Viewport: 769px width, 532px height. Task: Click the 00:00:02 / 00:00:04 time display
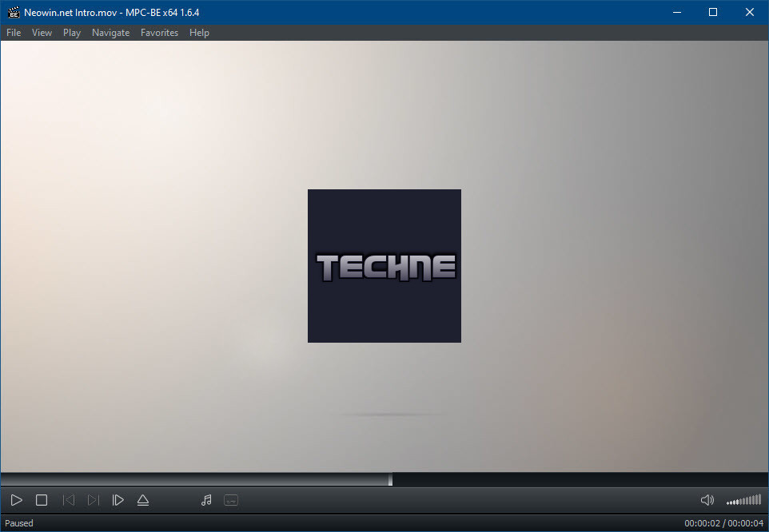[x=724, y=523]
